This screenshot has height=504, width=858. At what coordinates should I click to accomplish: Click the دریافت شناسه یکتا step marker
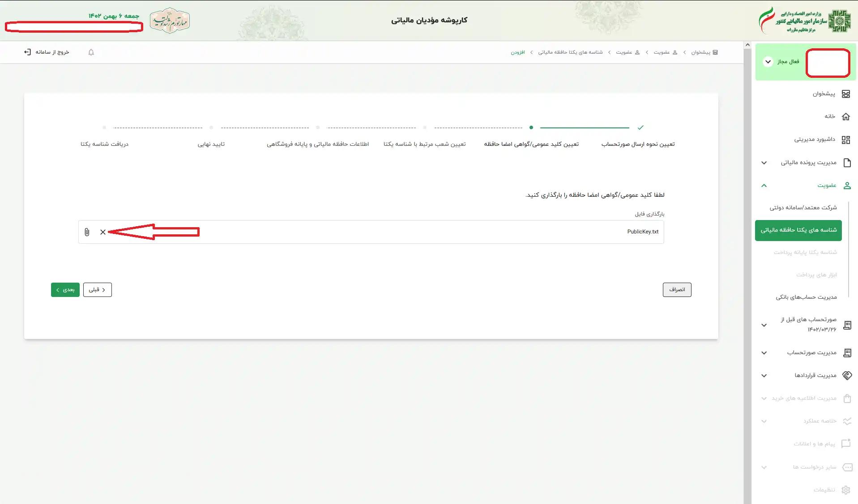pos(105,127)
